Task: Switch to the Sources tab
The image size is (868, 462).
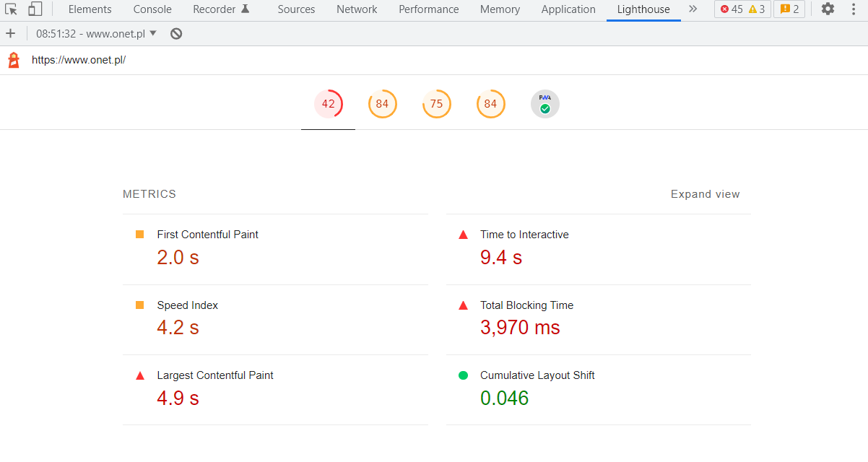Action: tap(296, 9)
